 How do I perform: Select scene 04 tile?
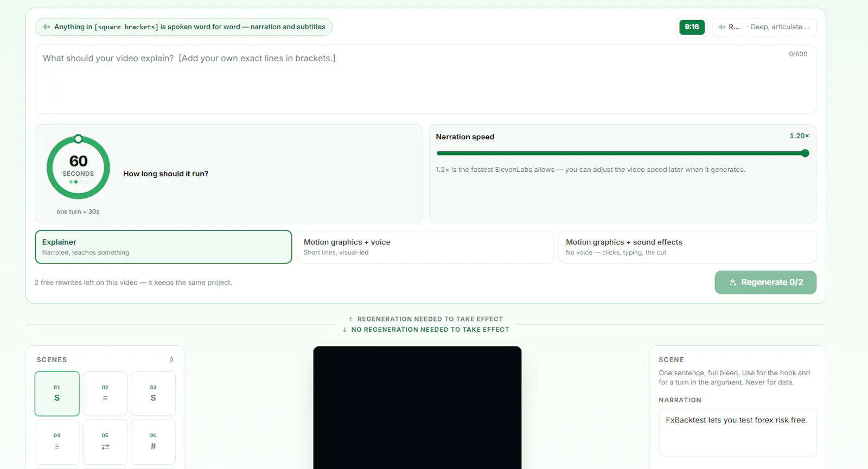[57, 442]
